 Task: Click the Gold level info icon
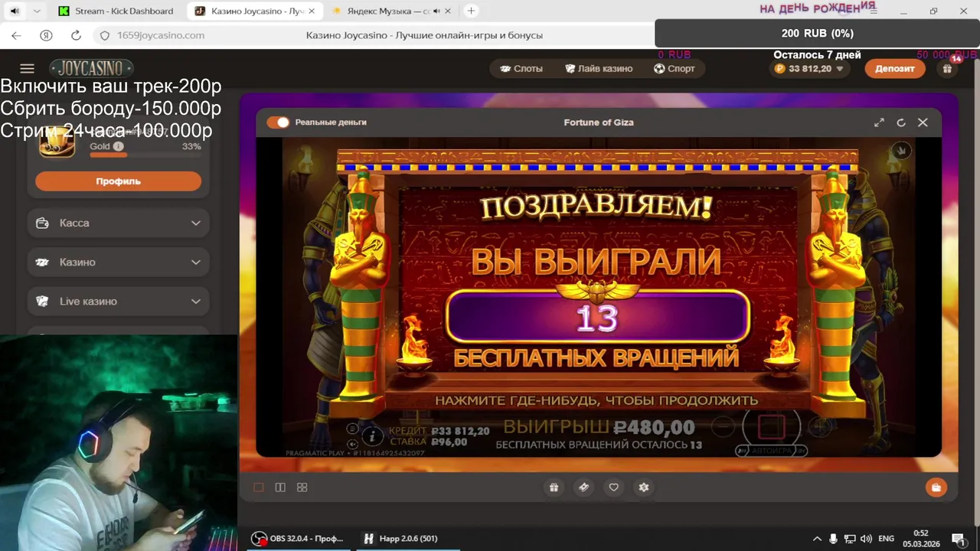118,146
